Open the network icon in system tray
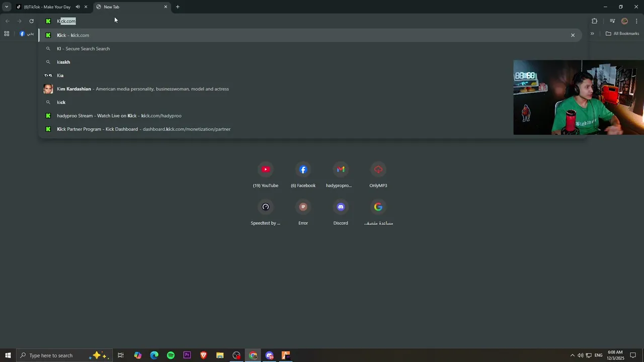The image size is (644, 362). pos(589,355)
